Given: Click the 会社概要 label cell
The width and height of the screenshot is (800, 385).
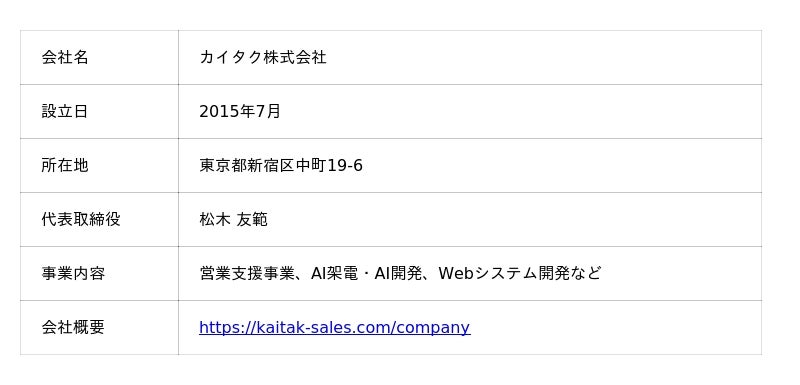Looking at the screenshot, I should 99,327.
